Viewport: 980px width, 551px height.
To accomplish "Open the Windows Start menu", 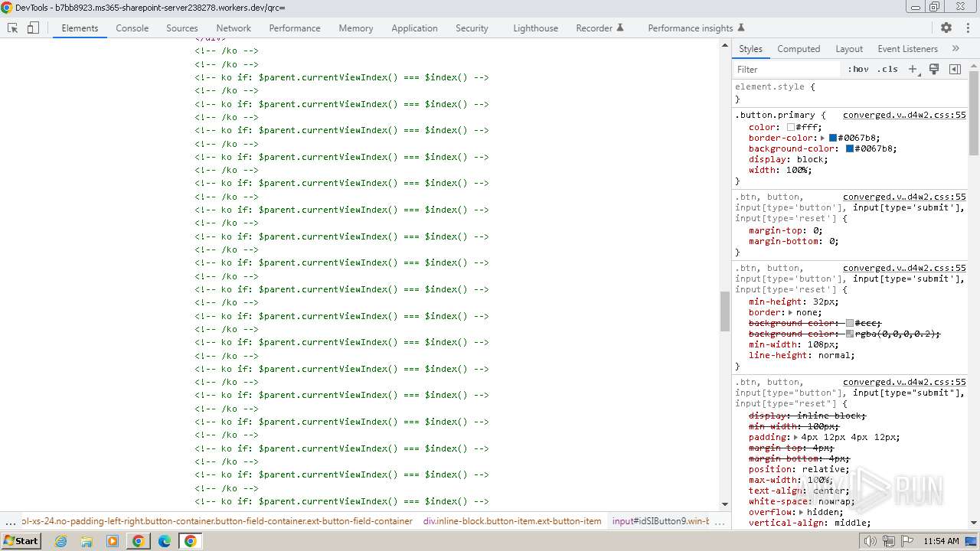I will (21, 541).
